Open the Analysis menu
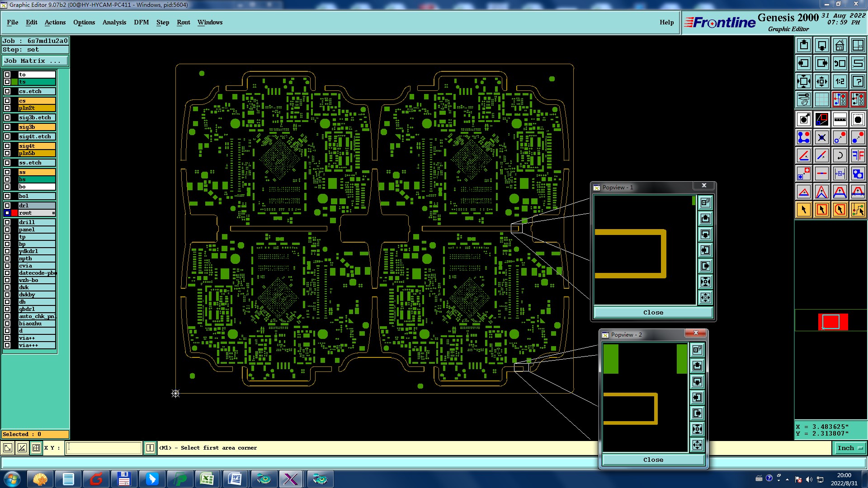The width and height of the screenshot is (868, 488). pos(114,22)
